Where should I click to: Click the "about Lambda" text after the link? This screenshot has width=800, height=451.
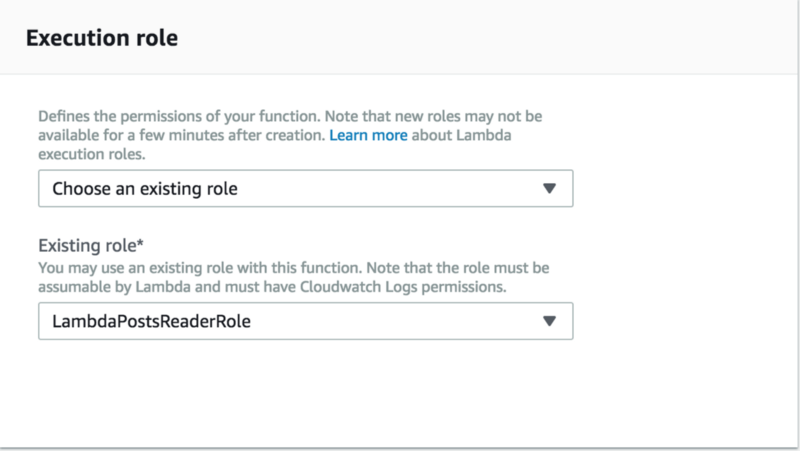pos(461,135)
